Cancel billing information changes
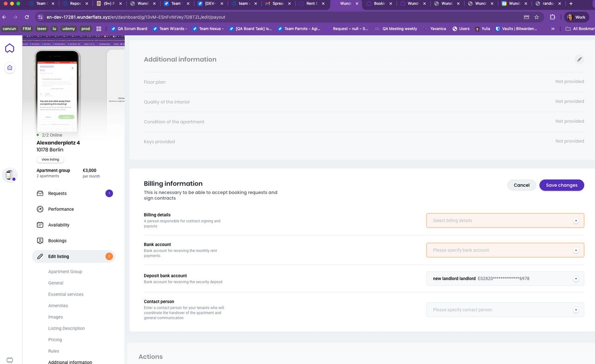Image resolution: width=595 pixels, height=364 pixels. pyautogui.click(x=521, y=185)
